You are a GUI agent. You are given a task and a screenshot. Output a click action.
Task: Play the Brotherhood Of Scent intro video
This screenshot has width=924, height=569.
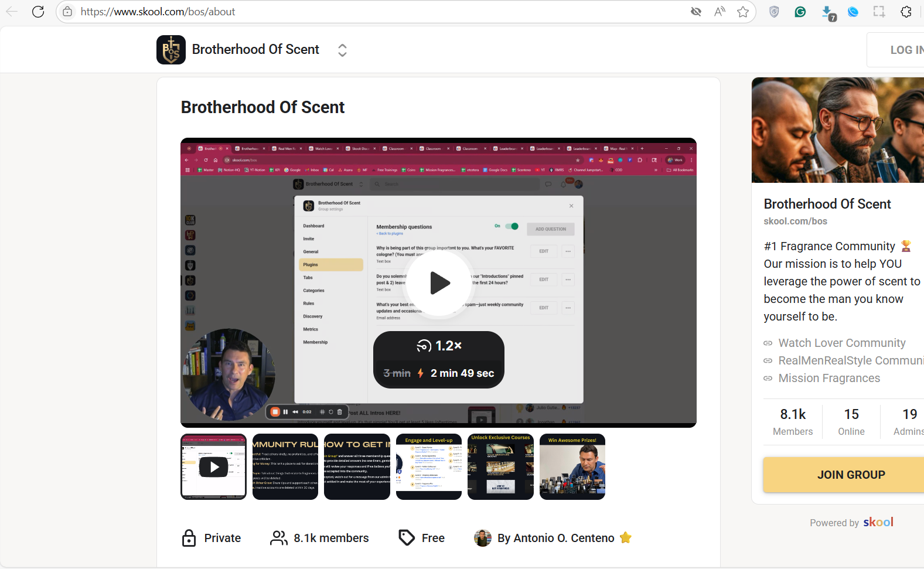[x=439, y=283]
